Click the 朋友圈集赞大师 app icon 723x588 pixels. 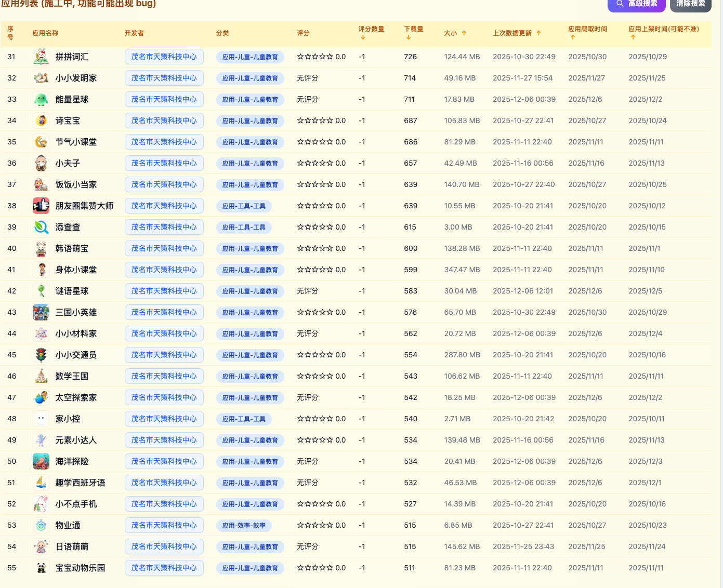[x=41, y=206]
